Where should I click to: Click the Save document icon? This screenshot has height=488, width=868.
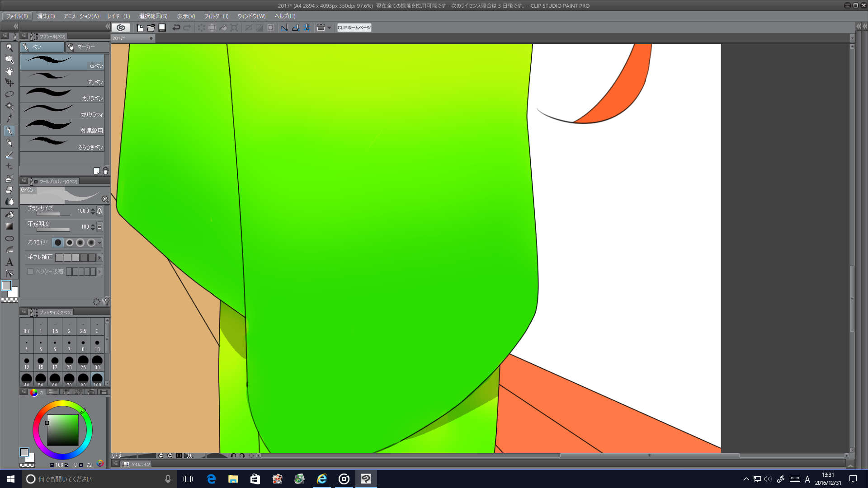(162, 28)
